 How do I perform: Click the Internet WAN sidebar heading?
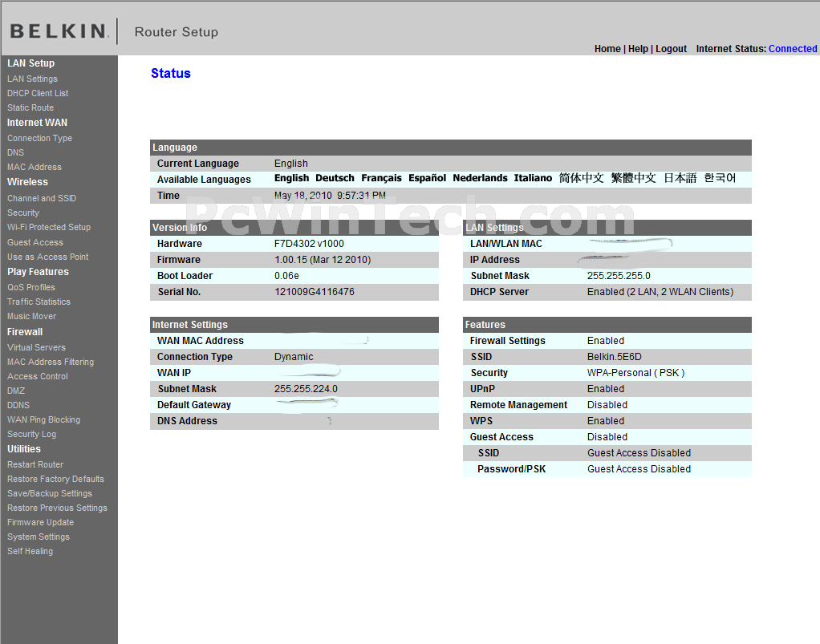pyautogui.click(x=37, y=123)
